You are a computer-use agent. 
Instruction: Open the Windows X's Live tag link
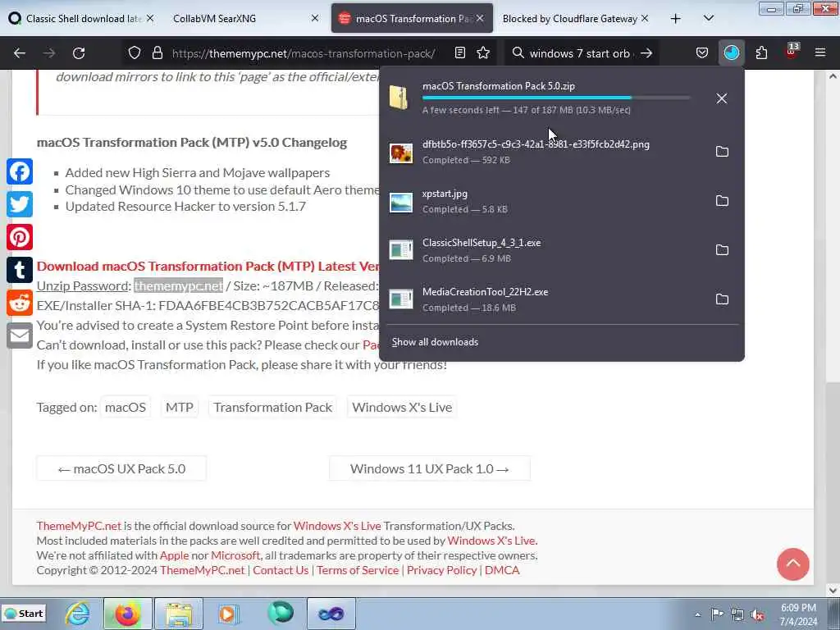pos(402,407)
